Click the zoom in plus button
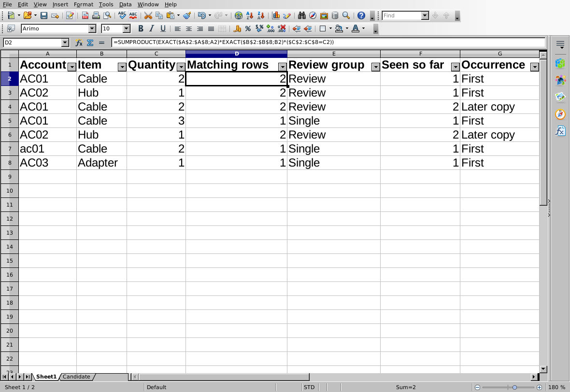 pos(540,387)
